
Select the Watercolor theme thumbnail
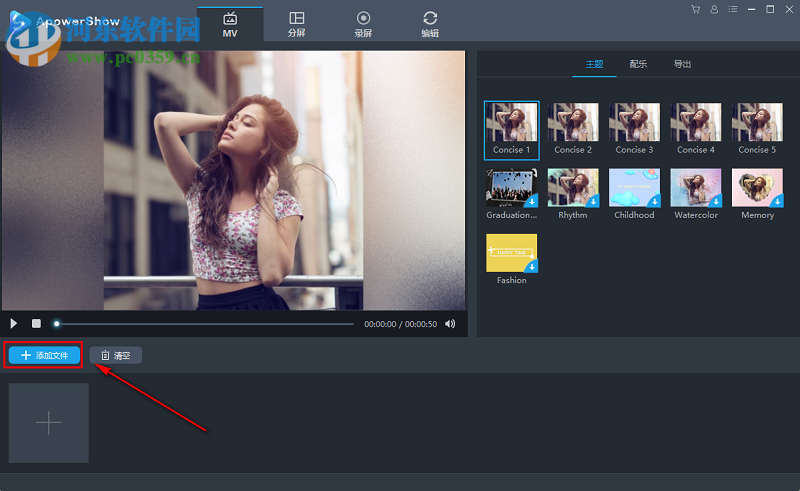coord(696,188)
